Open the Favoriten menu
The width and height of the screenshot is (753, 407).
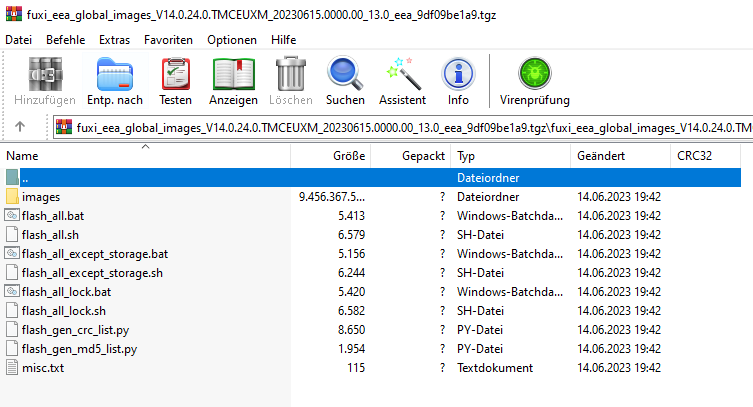(168, 39)
